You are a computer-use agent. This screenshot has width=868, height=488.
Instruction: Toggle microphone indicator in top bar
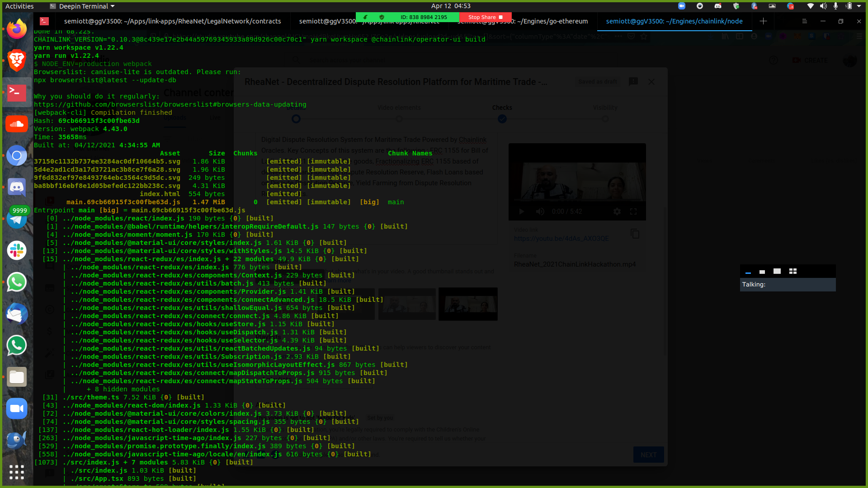835,6
